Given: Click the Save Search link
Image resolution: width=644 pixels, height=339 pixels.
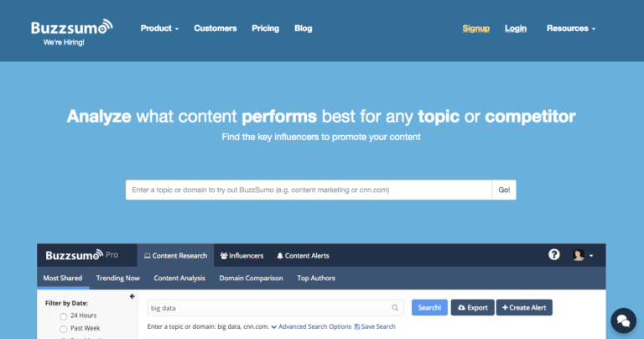Looking at the screenshot, I should click(x=378, y=326).
